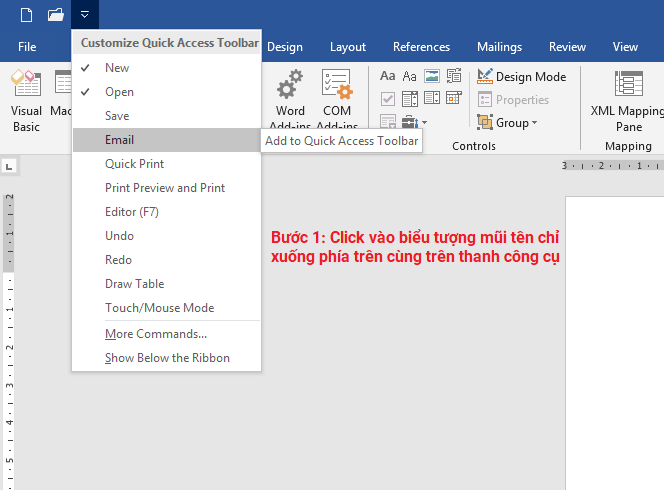Open the Visual Basic editor

pos(26,101)
